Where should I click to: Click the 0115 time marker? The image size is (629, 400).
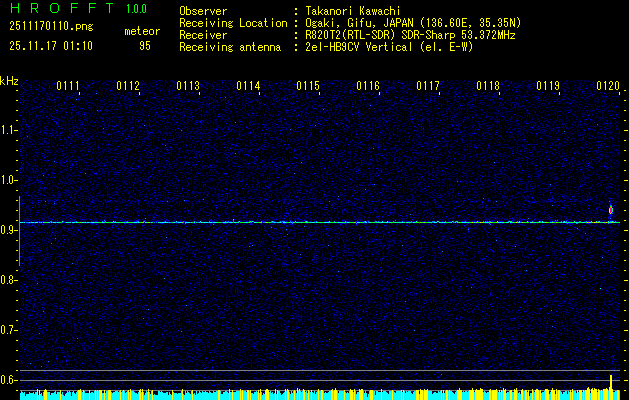tap(308, 86)
